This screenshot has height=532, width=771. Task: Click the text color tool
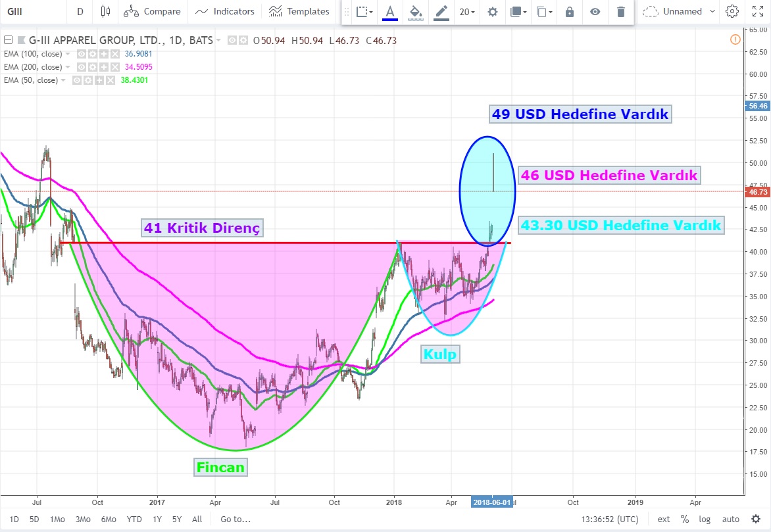[x=390, y=12]
